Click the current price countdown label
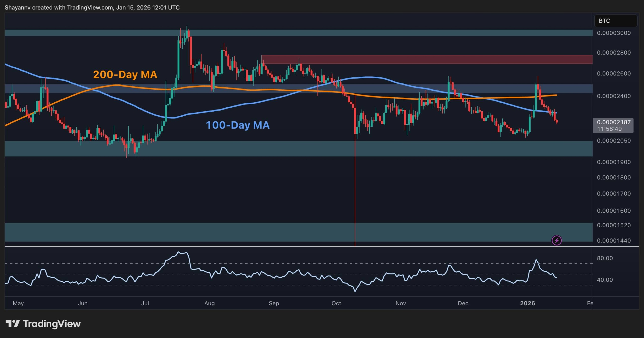Viewport: 644px width, 338px height. coord(615,129)
